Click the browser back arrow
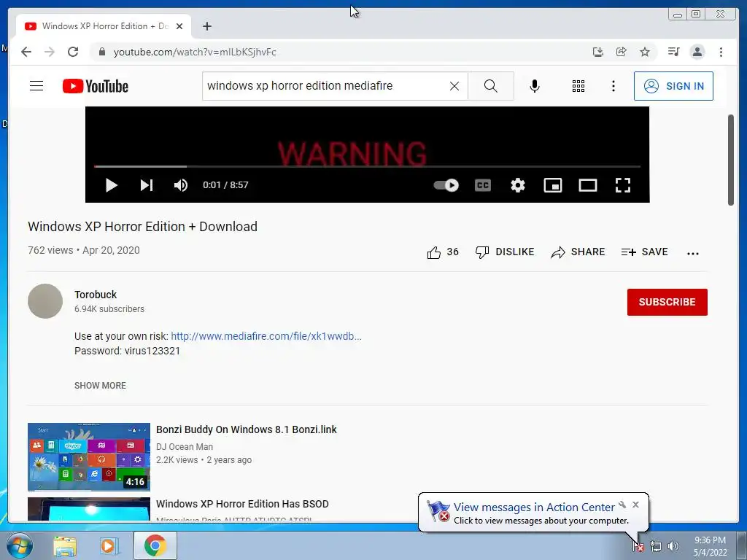Image resolution: width=747 pixels, height=560 pixels. [x=26, y=52]
